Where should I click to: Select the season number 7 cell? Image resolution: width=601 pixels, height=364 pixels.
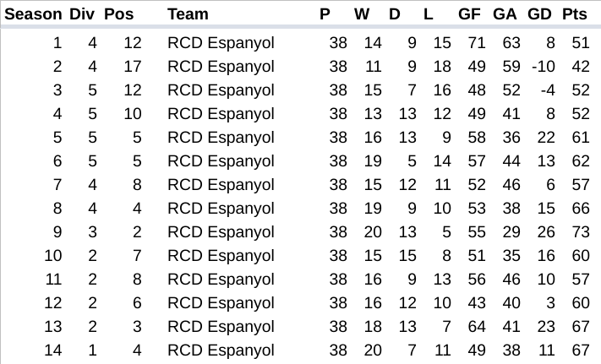(57, 185)
